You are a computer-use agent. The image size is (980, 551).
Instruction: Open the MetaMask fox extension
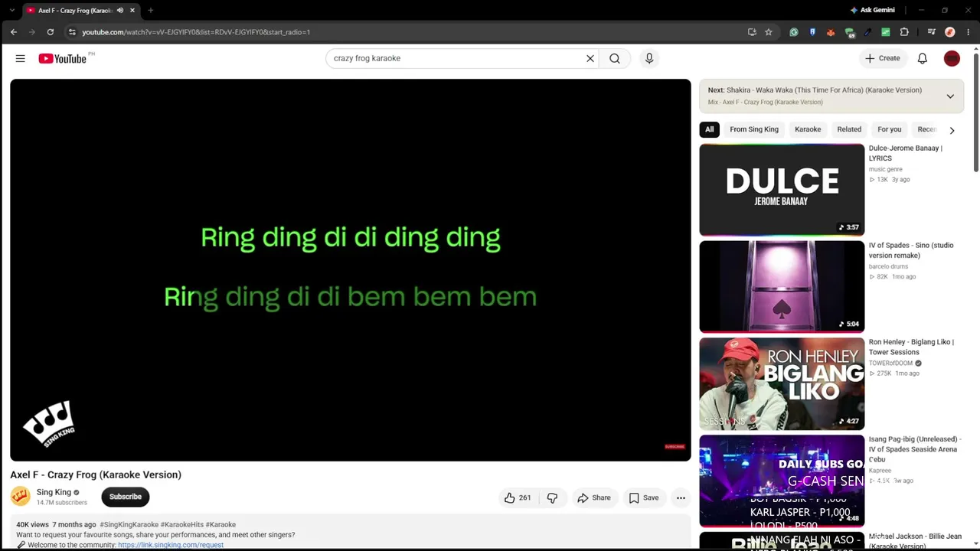(831, 32)
